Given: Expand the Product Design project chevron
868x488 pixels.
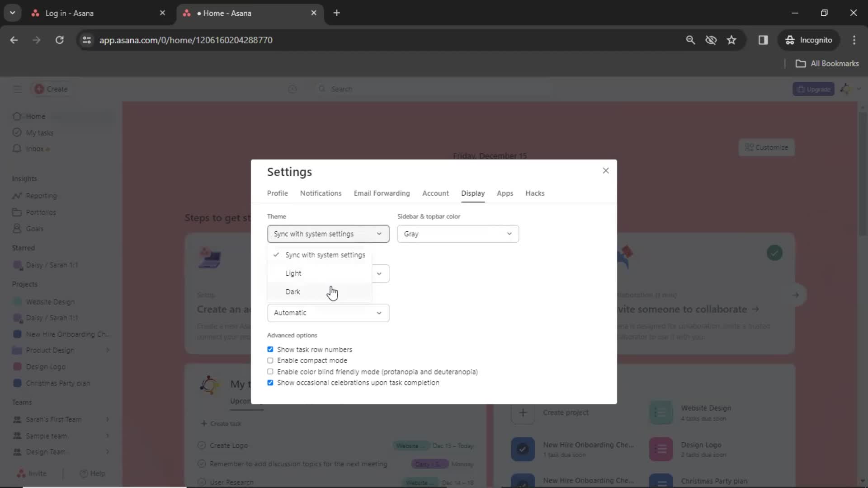Looking at the screenshot, I should (108, 350).
